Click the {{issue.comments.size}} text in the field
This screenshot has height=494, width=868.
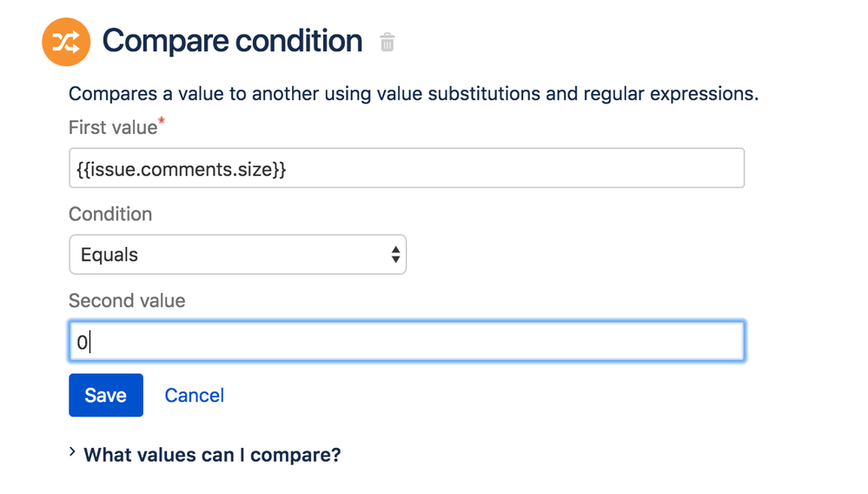[181, 170]
